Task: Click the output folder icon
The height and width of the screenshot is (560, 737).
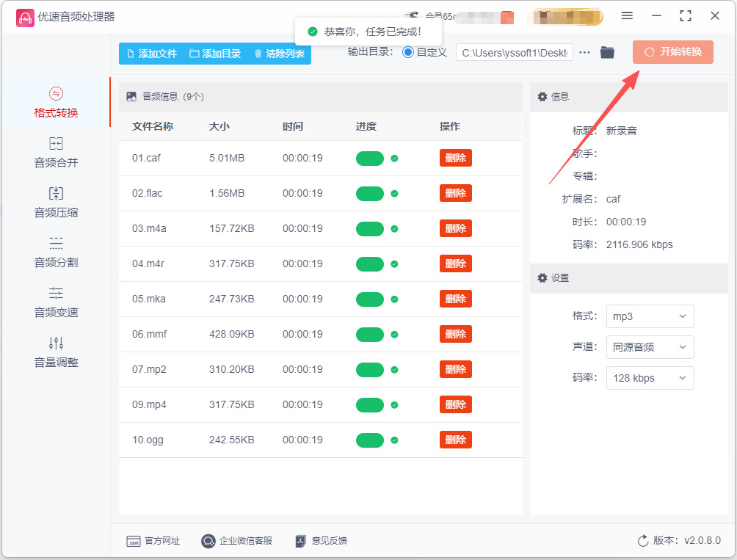Action: click(x=607, y=52)
